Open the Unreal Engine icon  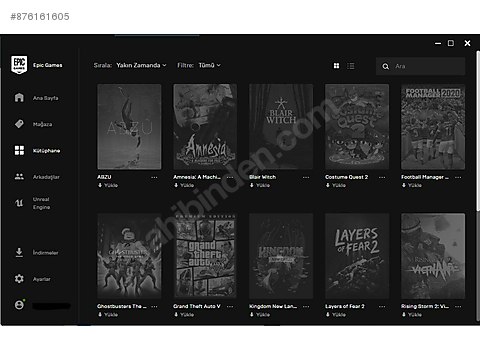coord(19,203)
